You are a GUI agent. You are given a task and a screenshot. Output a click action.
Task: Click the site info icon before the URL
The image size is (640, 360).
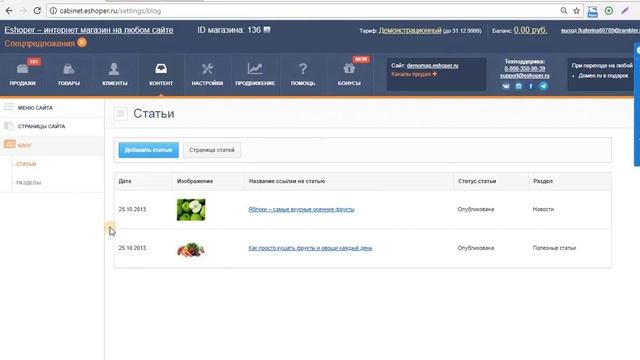click(x=53, y=11)
